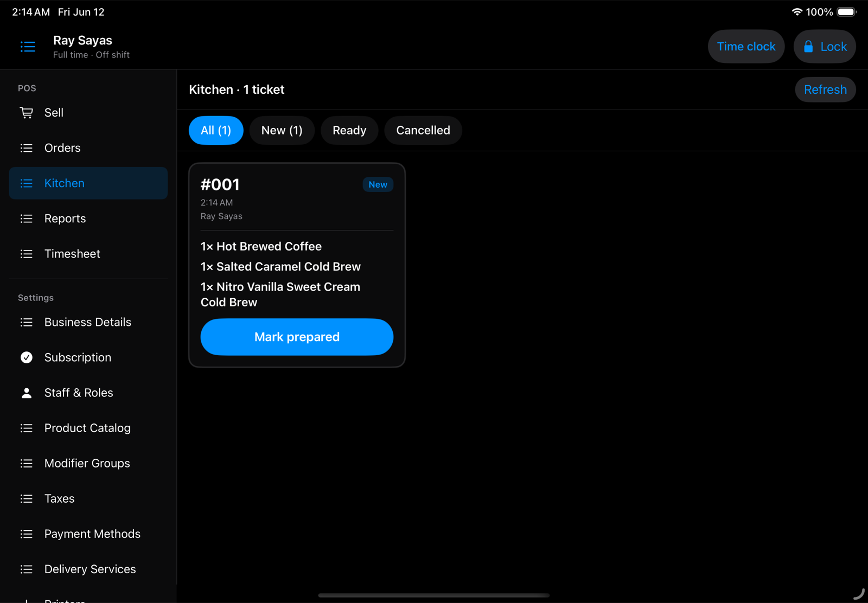The height and width of the screenshot is (603, 868).
Task: Select the All (1) filter
Action: tap(216, 130)
